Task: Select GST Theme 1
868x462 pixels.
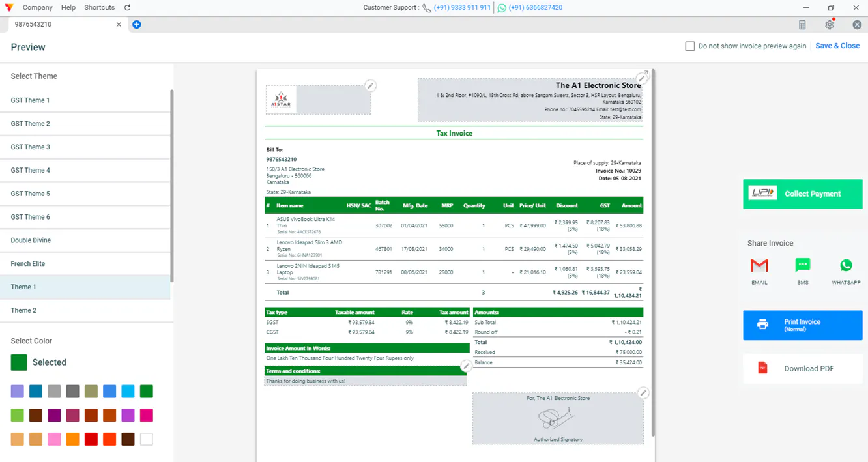Action: point(85,100)
